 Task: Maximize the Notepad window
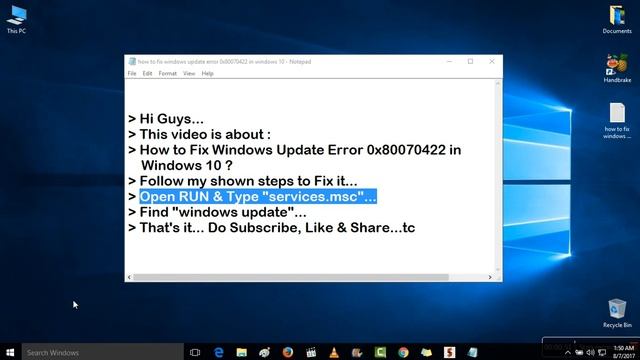pos(470,61)
